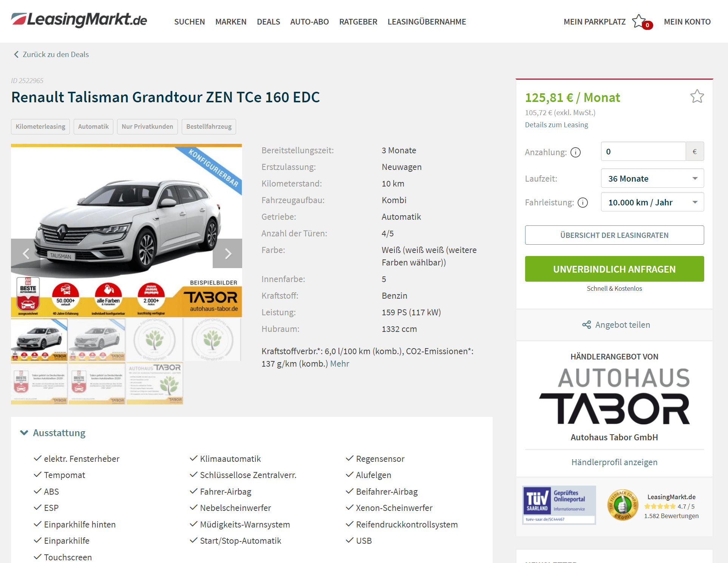This screenshot has width=728, height=563.
Task: Click the LeasingMarkt.de logo
Action: (x=79, y=20)
